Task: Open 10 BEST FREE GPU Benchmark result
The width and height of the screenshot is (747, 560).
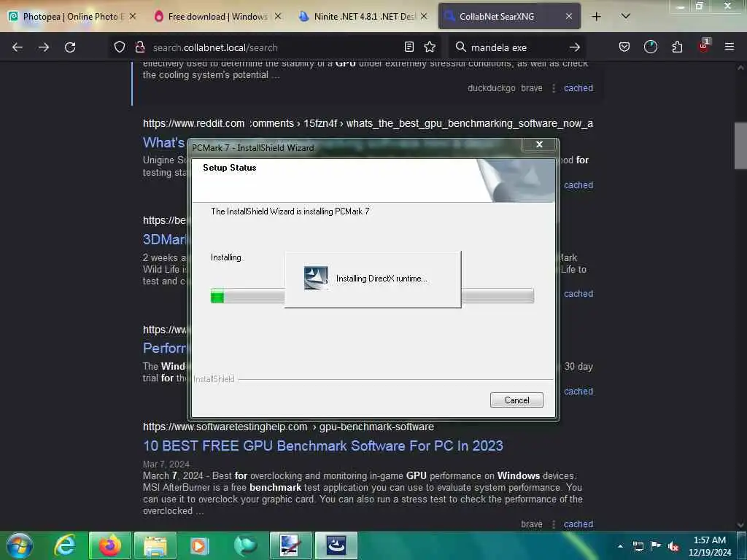Action: 323,446
